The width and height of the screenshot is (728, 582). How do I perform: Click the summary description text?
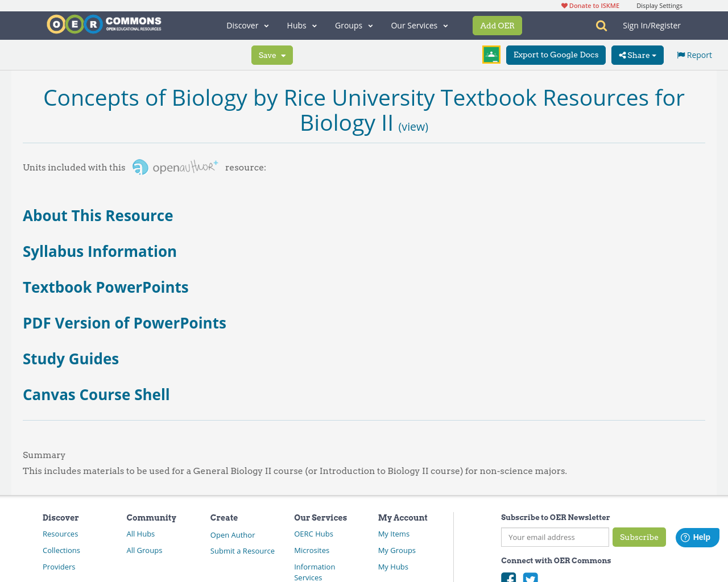(295, 471)
